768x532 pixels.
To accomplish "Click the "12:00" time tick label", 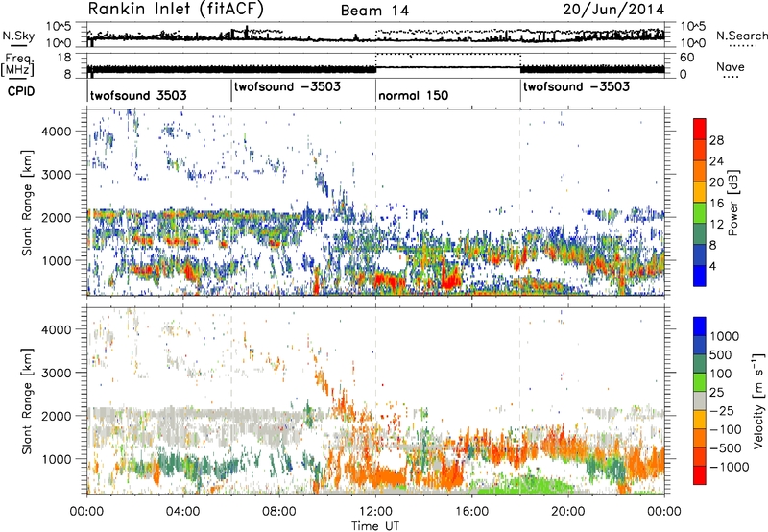I will click(375, 512).
